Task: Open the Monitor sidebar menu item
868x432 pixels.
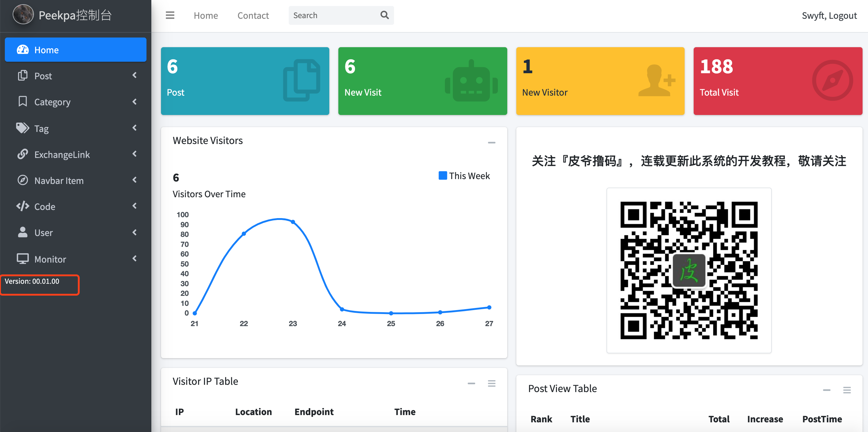Action: click(x=75, y=259)
